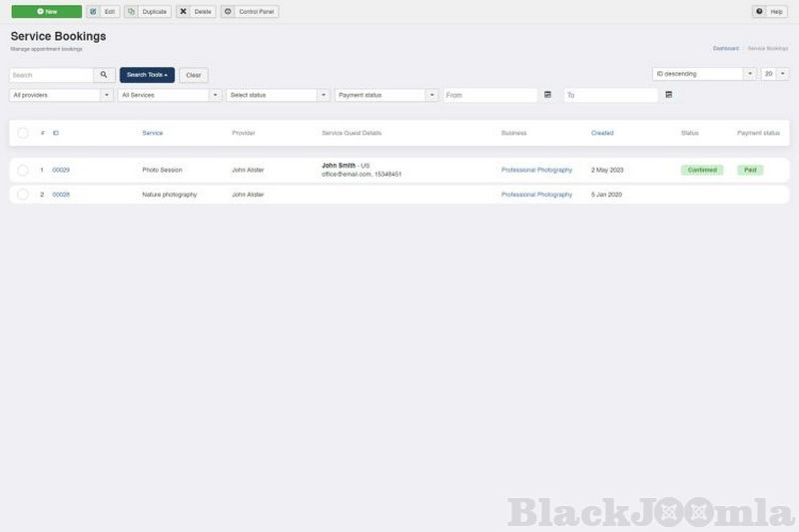
Task: Click the Search text input field
Action: coord(52,75)
